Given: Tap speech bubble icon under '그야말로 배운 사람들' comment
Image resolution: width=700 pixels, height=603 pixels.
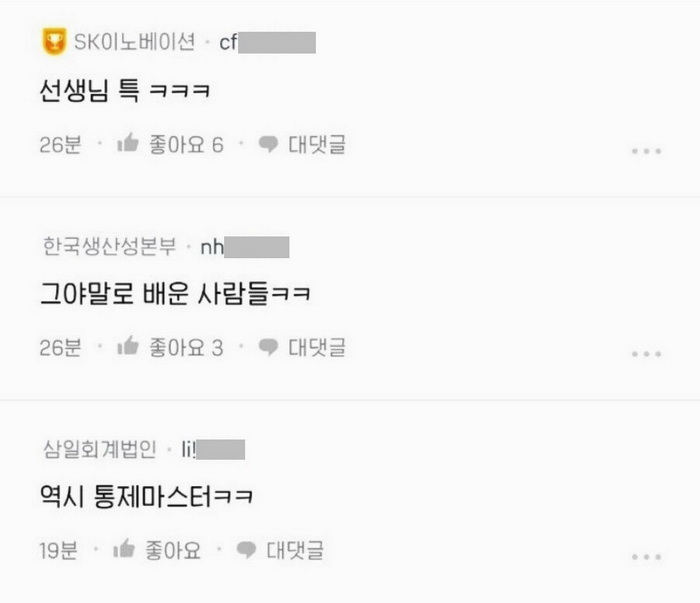Looking at the screenshot, I should [x=268, y=347].
